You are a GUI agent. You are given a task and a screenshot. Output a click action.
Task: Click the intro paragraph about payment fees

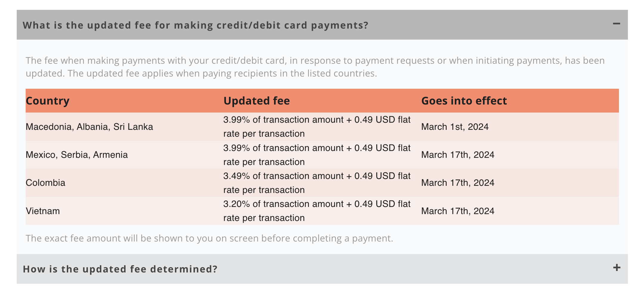pyautogui.click(x=315, y=67)
